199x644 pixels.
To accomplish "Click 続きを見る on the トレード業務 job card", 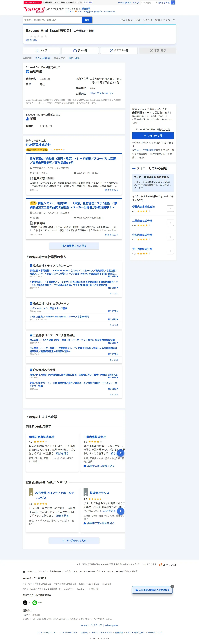I will 111,190.
